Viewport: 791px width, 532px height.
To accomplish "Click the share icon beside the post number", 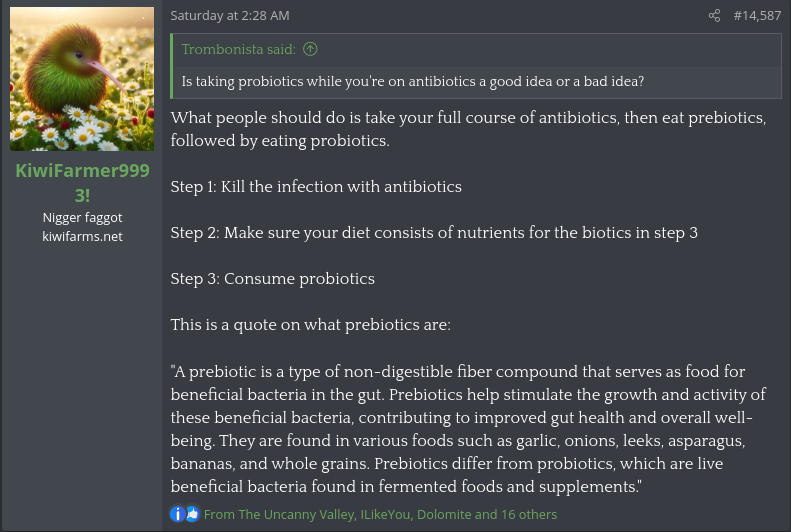I will 714,16.
